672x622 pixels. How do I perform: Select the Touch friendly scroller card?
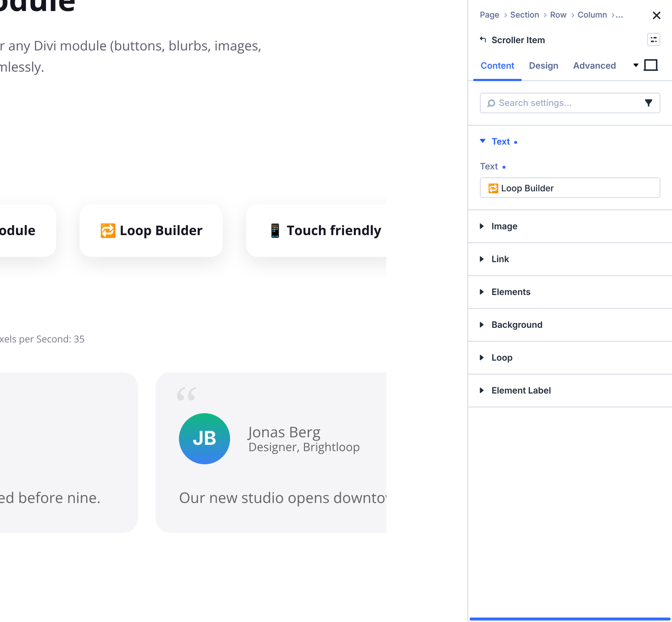coord(316,230)
